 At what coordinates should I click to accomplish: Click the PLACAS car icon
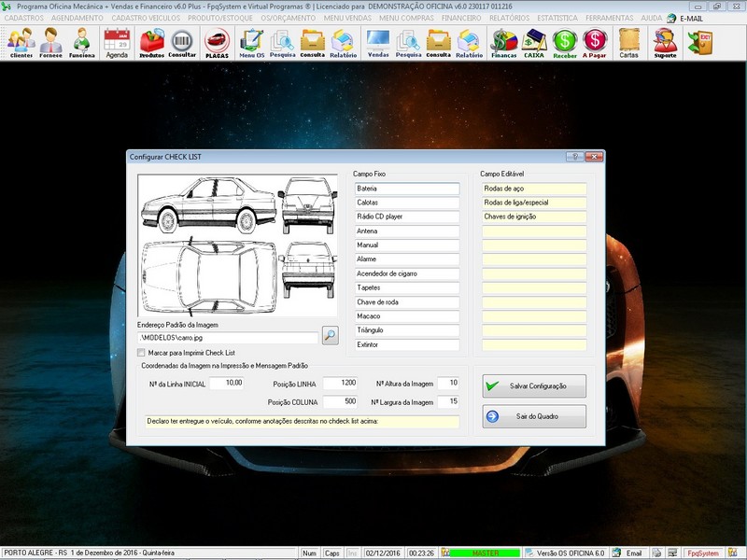pos(217,42)
